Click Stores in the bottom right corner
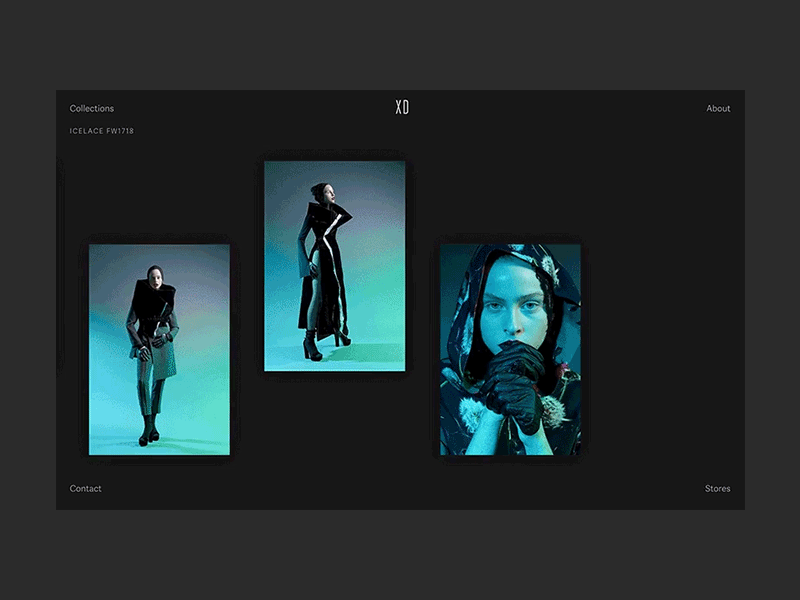This screenshot has height=600, width=800. 717,488
